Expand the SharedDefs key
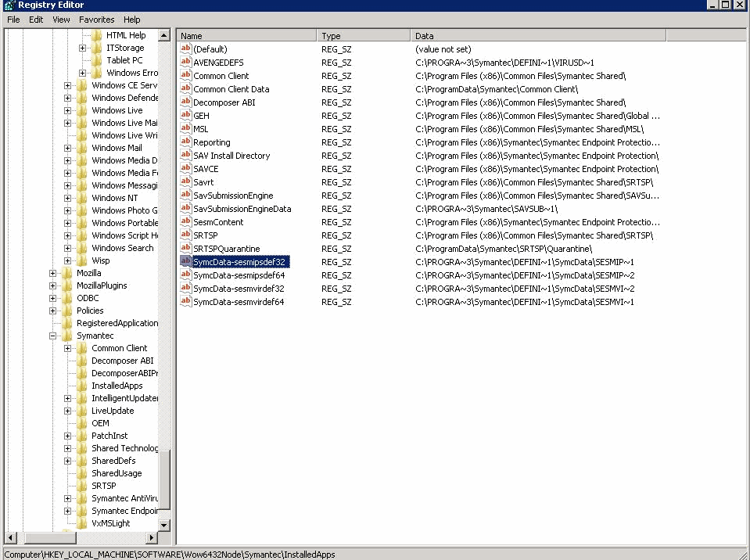Viewport: 750px width, 560px height. coord(67,461)
